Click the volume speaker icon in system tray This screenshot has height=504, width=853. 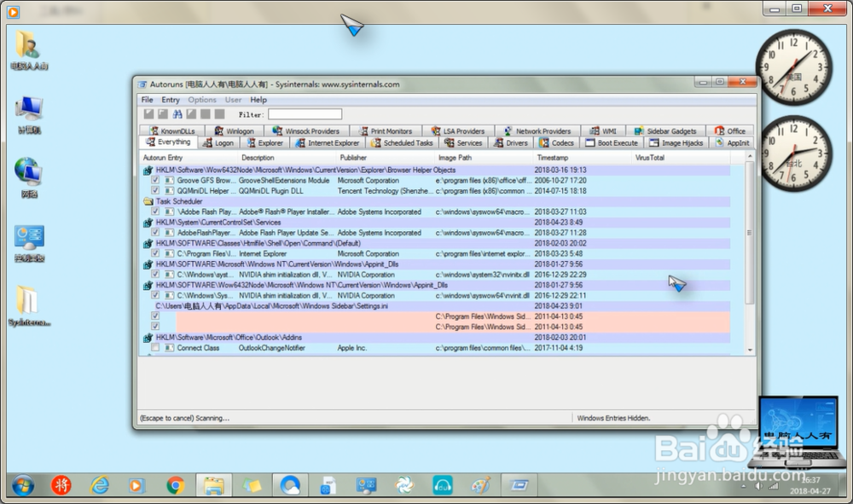(x=758, y=486)
